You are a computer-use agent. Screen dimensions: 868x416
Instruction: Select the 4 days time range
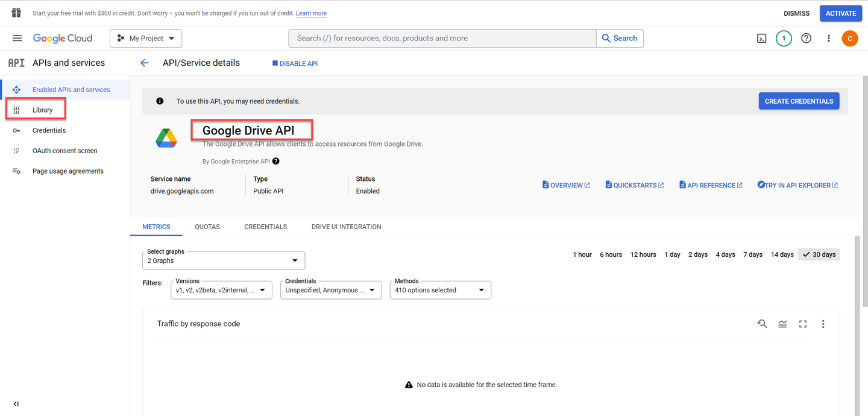tap(726, 254)
